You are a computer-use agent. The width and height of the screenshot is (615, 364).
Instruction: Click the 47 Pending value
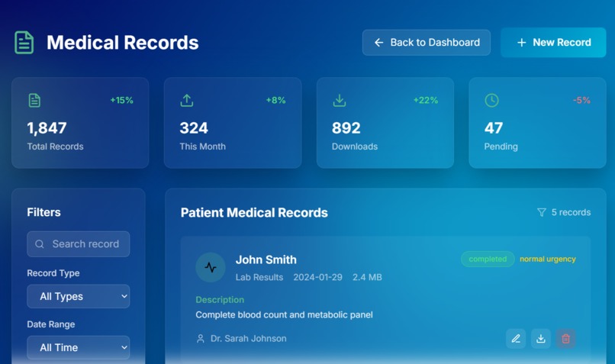[x=494, y=128]
